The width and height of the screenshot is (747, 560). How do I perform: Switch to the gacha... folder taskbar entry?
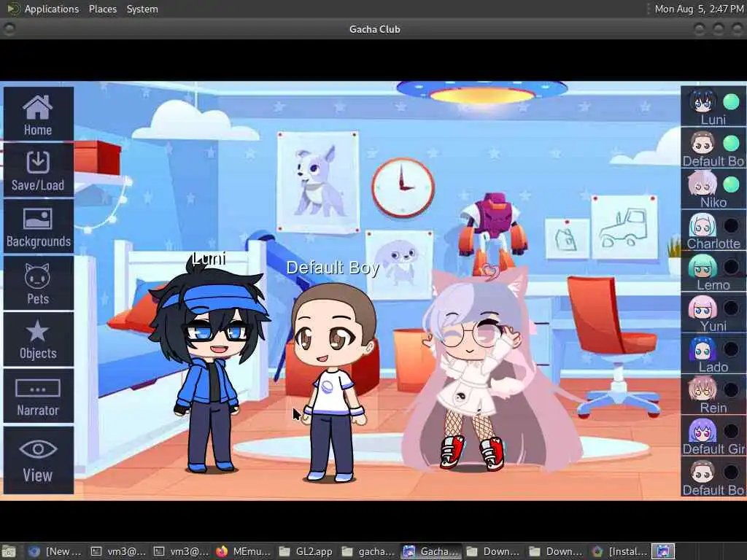click(x=369, y=551)
